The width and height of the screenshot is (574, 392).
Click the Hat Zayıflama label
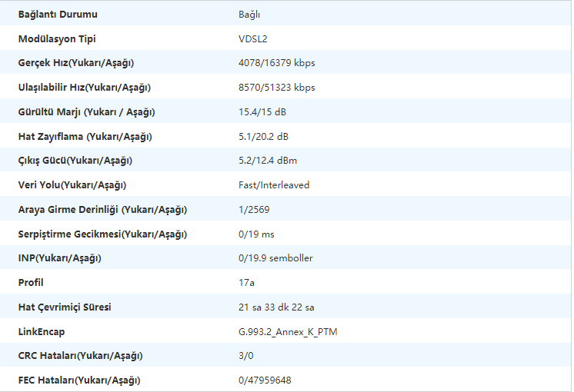85,136
